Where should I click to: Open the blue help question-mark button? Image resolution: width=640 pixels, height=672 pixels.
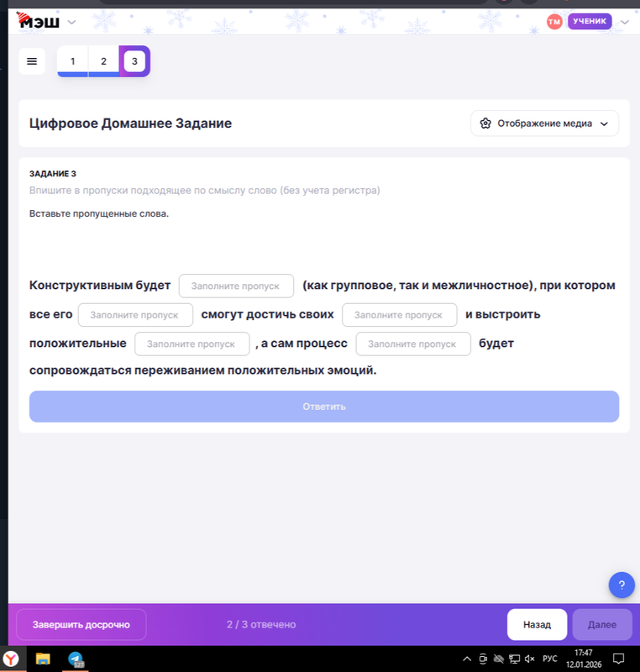click(x=622, y=585)
